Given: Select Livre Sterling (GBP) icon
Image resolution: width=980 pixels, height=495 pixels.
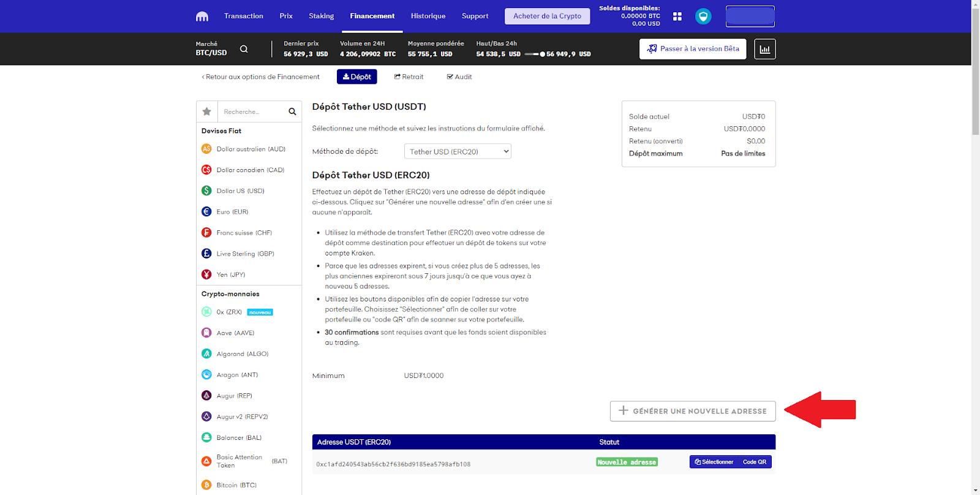Looking at the screenshot, I should coord(206,253).
